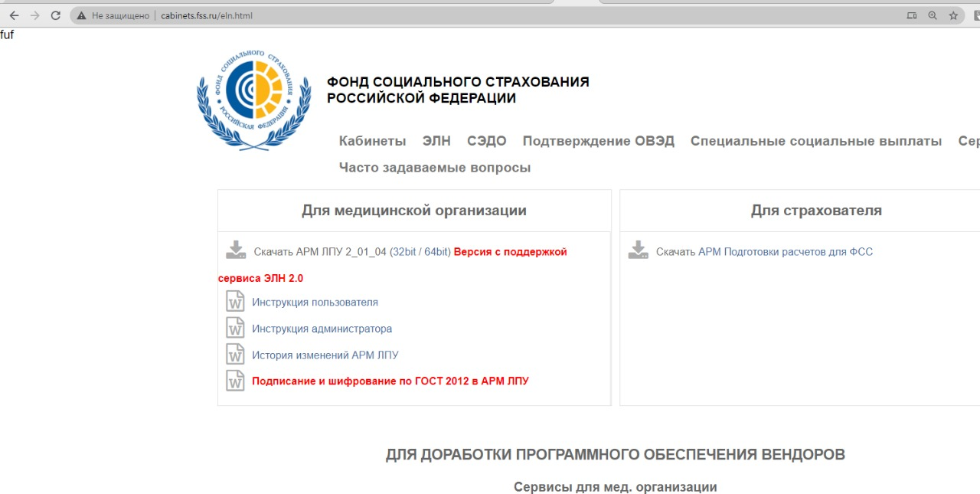The image size is (980, 494).
Task: Open Инструкция администратора link
Action: click(322, 329)
